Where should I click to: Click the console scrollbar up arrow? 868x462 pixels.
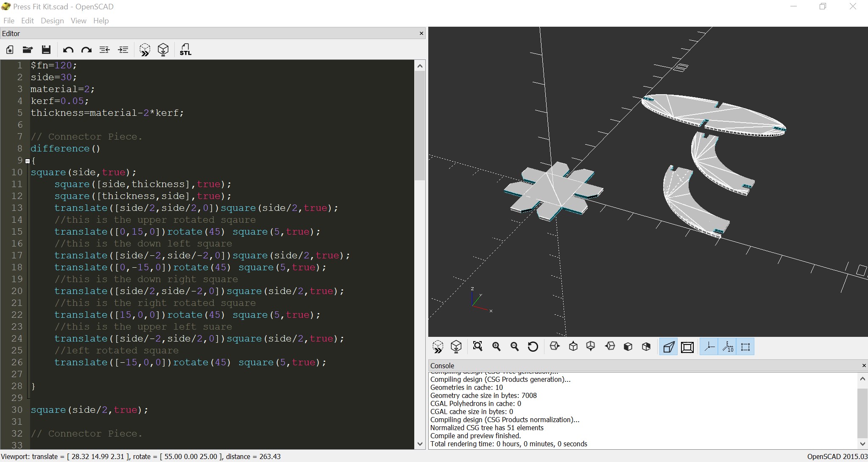point(862,379)
